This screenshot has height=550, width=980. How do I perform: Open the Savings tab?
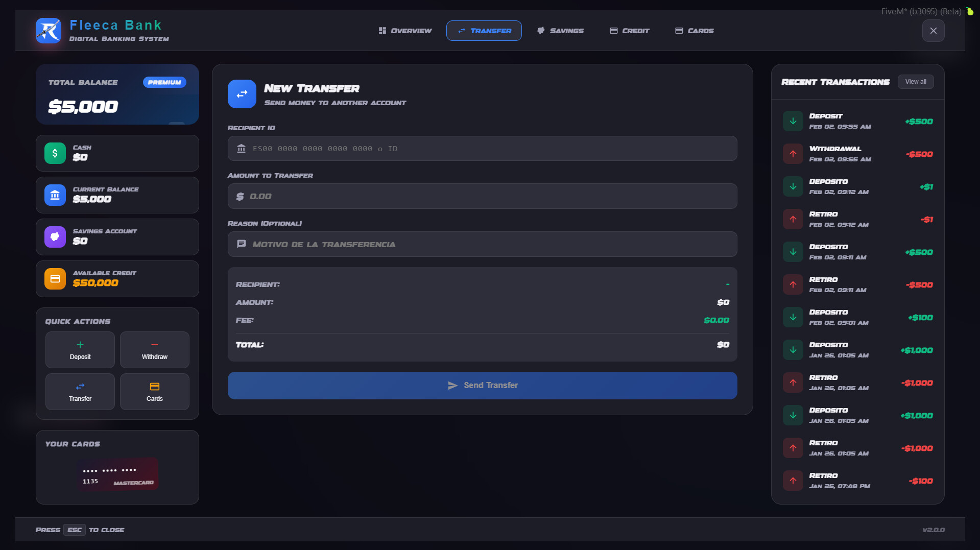point(560,31)
